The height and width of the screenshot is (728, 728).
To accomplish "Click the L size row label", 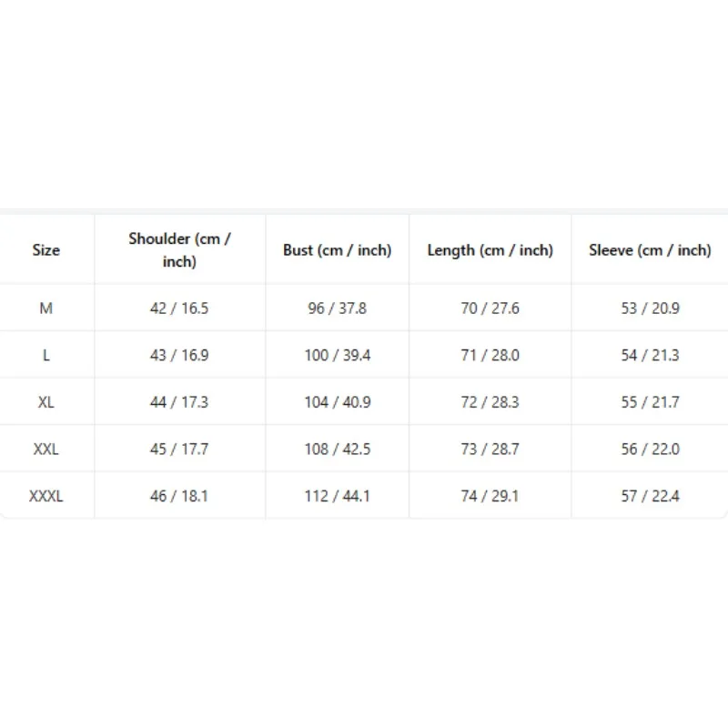I will tap(46, 355).
